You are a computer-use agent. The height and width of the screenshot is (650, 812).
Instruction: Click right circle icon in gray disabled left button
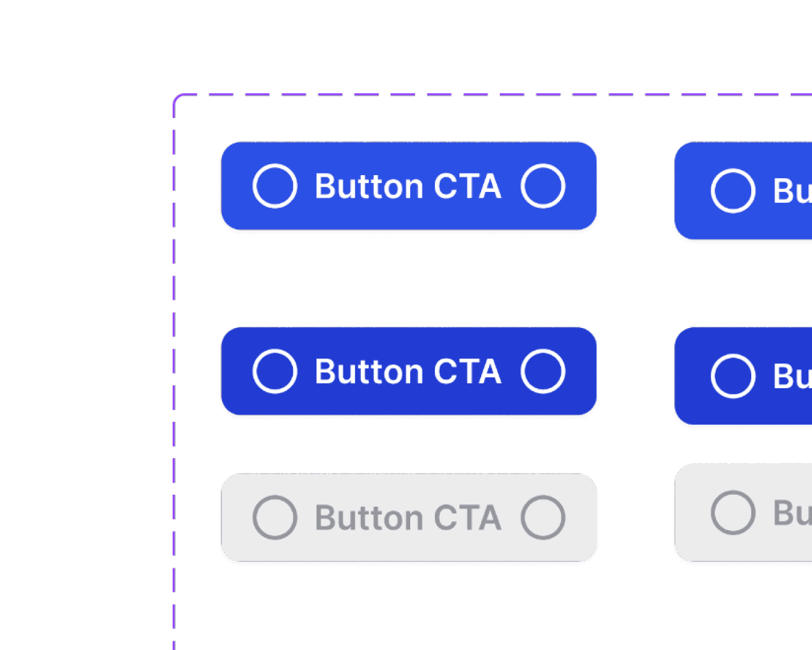[x=543, y=518]
